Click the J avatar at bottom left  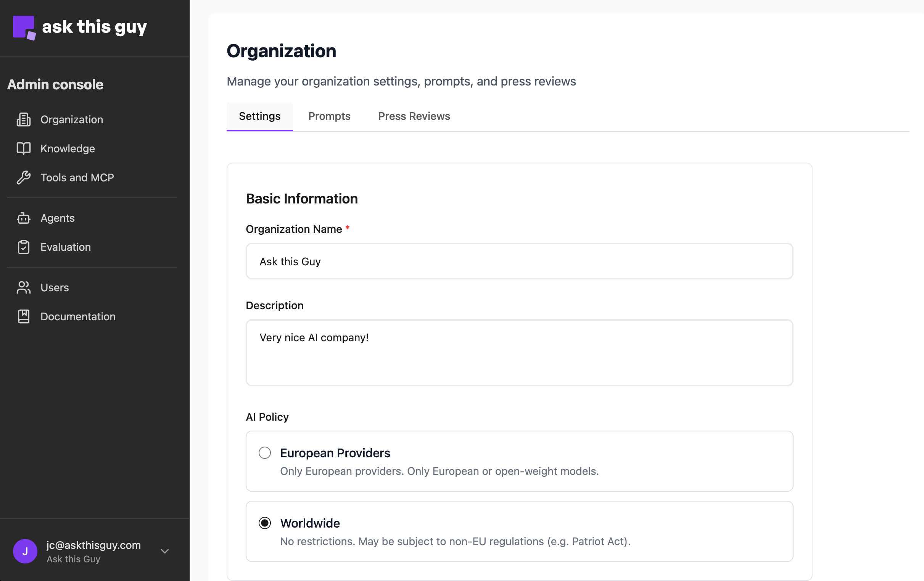(x=25, y=551)
